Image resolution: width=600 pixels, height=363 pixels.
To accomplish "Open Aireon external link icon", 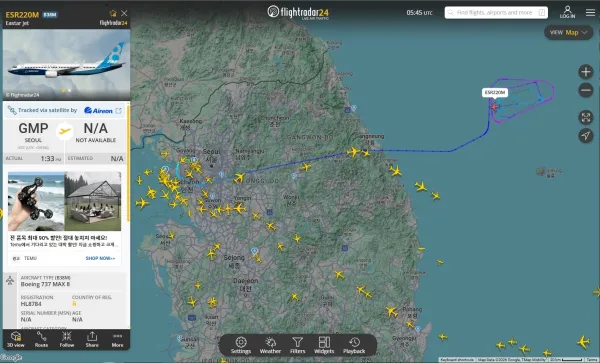I will pos(119,111).
